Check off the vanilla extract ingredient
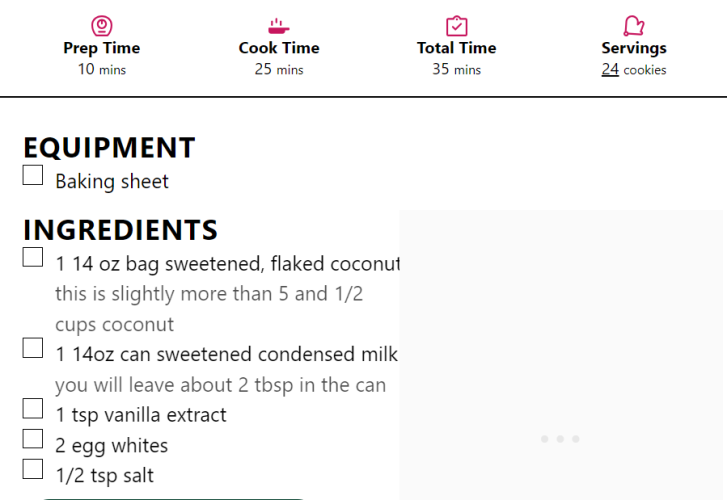Screen dimensions: 727x500 coord(33,408)
